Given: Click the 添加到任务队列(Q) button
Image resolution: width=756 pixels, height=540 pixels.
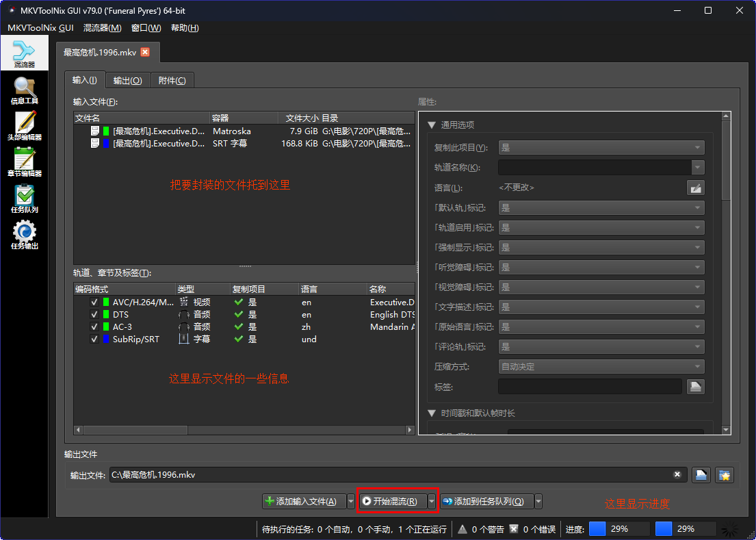Looking at the screenshot, I should pos(487,502).
